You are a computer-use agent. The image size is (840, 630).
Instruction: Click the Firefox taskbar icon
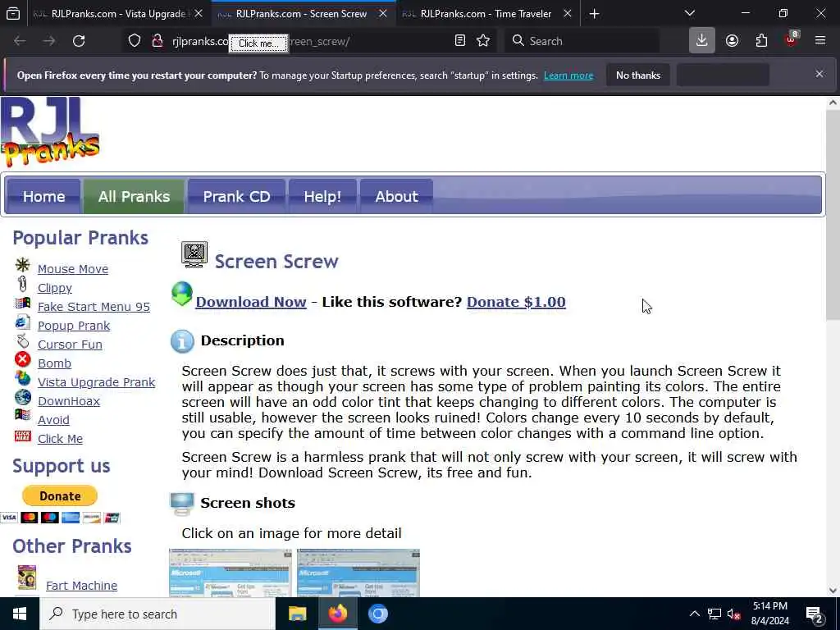(x=337, y=614)
